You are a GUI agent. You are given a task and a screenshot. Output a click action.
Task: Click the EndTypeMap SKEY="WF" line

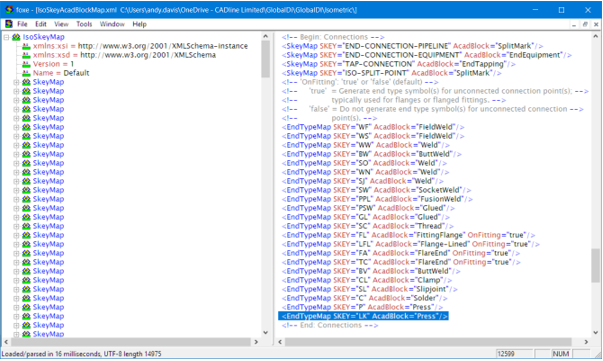[373, 127]
